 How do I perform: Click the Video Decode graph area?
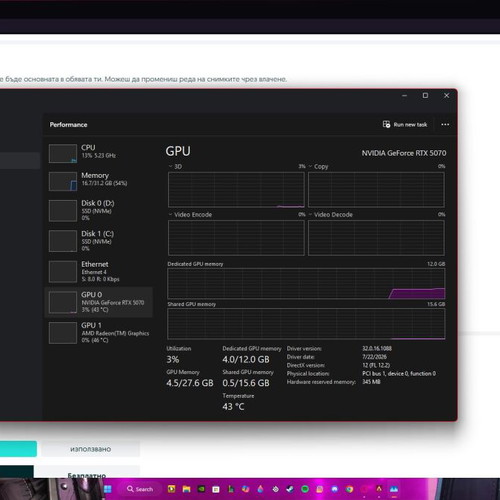[376, 238]
